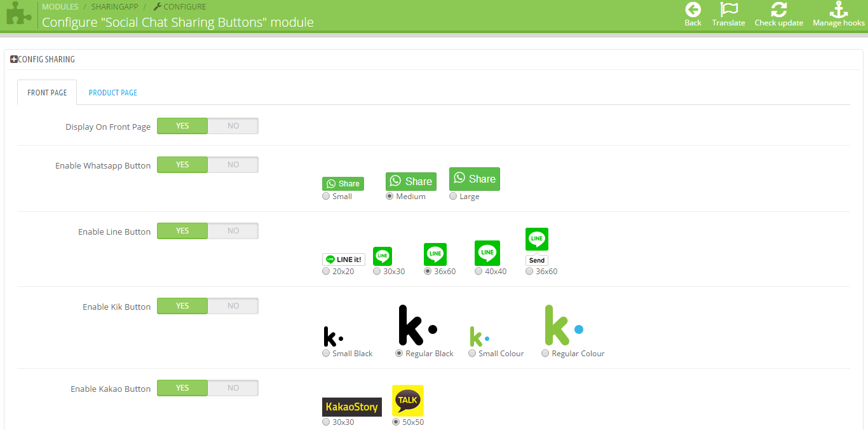
Task: Click the large WhatsApp Share button image
Action: 475,179
